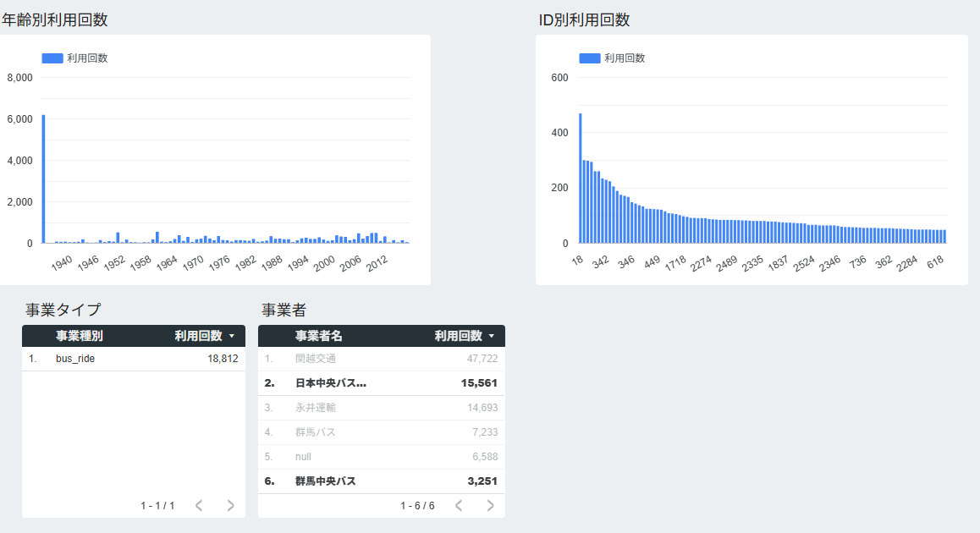The width and height of the screenshot is (980, 533).
Task: Click next page arrow in 事業者 table
Action: coord(491,506)
